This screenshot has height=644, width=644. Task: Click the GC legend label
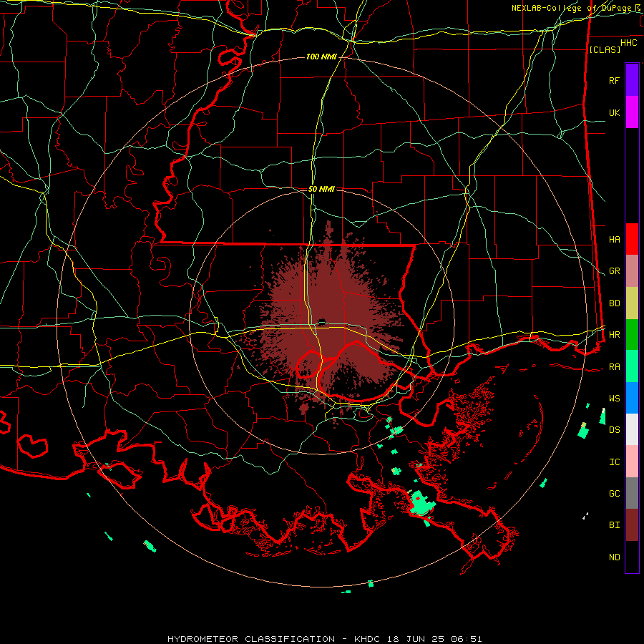point(614,493)
